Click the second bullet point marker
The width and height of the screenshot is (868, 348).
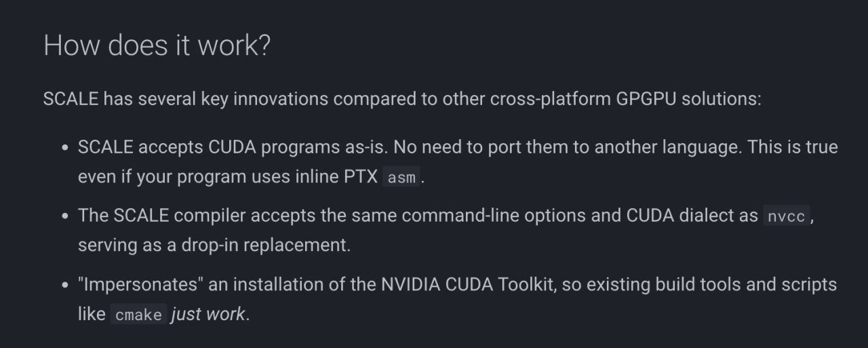point(64,216)
